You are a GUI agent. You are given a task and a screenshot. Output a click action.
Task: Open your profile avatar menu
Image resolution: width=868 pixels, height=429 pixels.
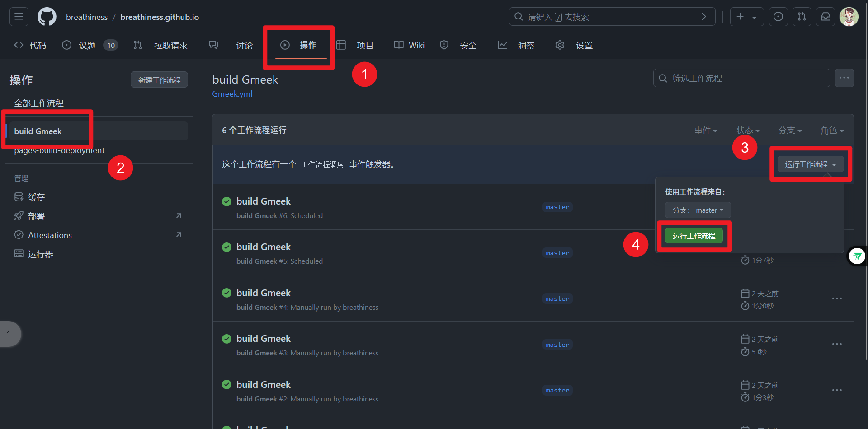[x=849, y=16]
